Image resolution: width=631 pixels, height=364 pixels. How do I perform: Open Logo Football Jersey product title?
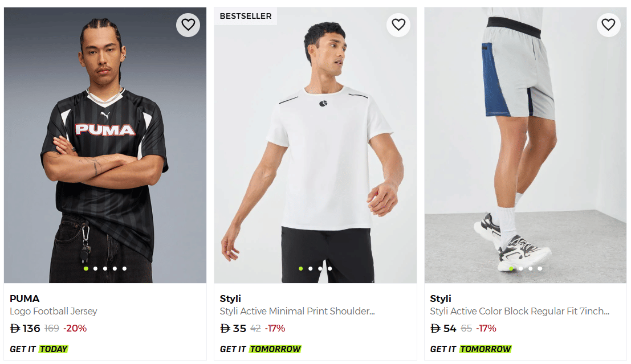click(54, 312)
